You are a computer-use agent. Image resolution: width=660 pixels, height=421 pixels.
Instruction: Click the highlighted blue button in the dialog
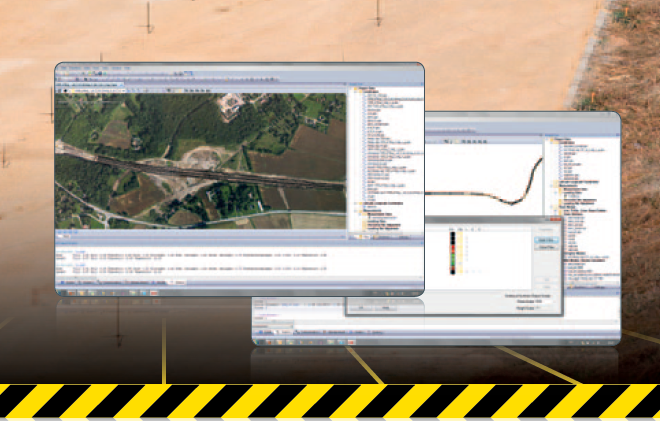[x=546, y=240]
